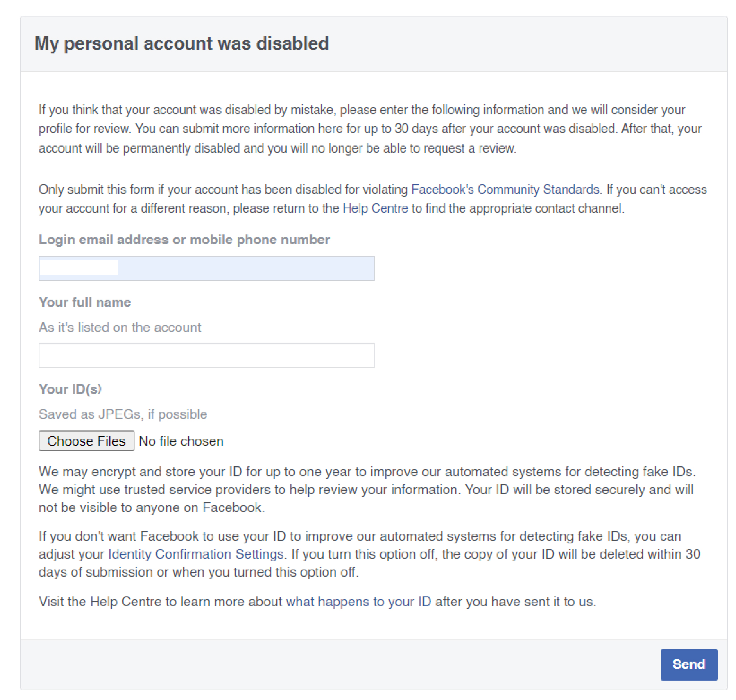Click 'Saved as JPEGs, if possible' hint
Image resolution: width=736 pixels, height=700 pixels.
123,414
